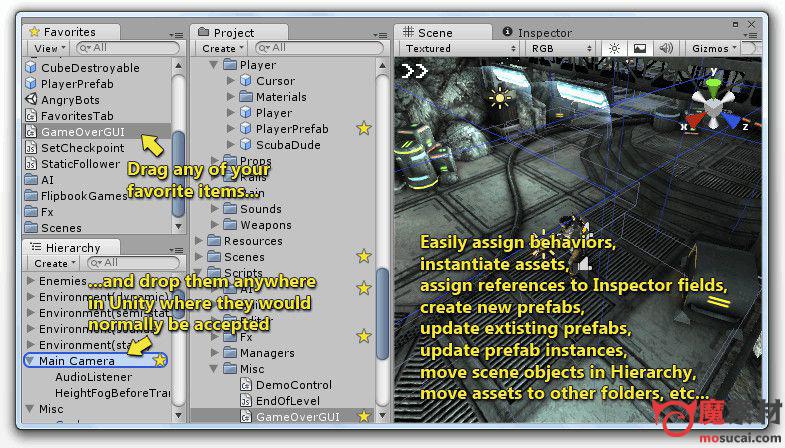Select HeightFogBeforeTrans in Hierarchy
Image resolution: width=785 pixels, height=448 pixels.
113,393
